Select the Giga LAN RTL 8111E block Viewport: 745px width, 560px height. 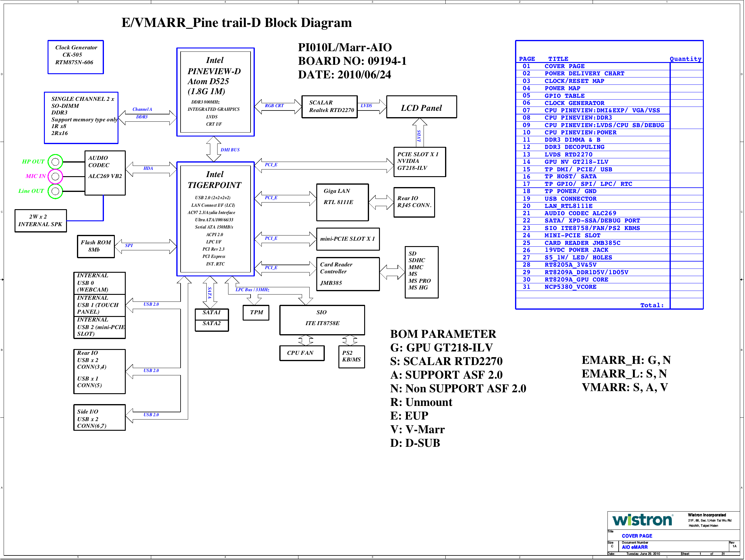(343, 202)
